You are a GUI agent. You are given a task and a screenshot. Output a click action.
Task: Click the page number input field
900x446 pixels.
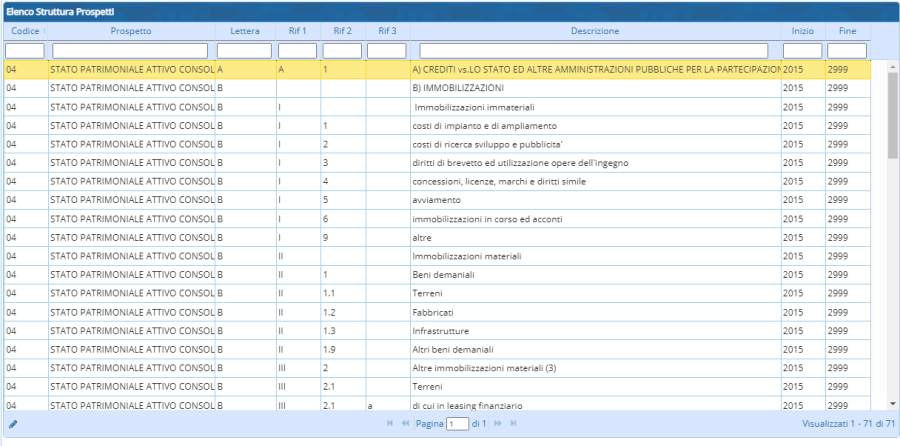tap(458, 424)
